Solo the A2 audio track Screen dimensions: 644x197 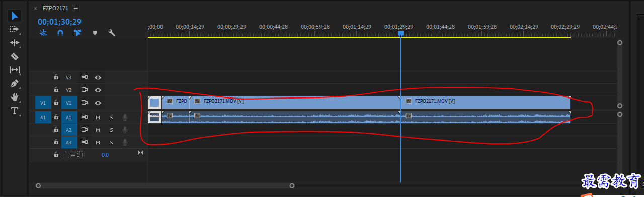coord(111,130)
